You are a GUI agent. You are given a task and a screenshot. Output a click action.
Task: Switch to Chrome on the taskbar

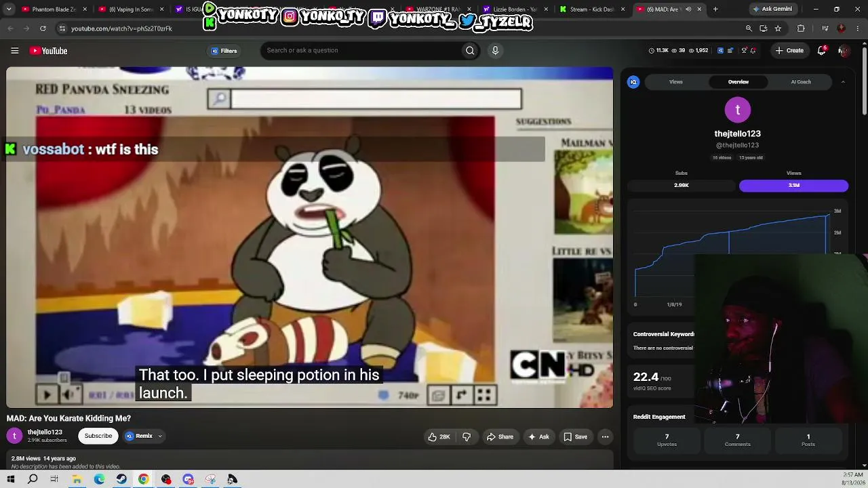coord(144,479)
